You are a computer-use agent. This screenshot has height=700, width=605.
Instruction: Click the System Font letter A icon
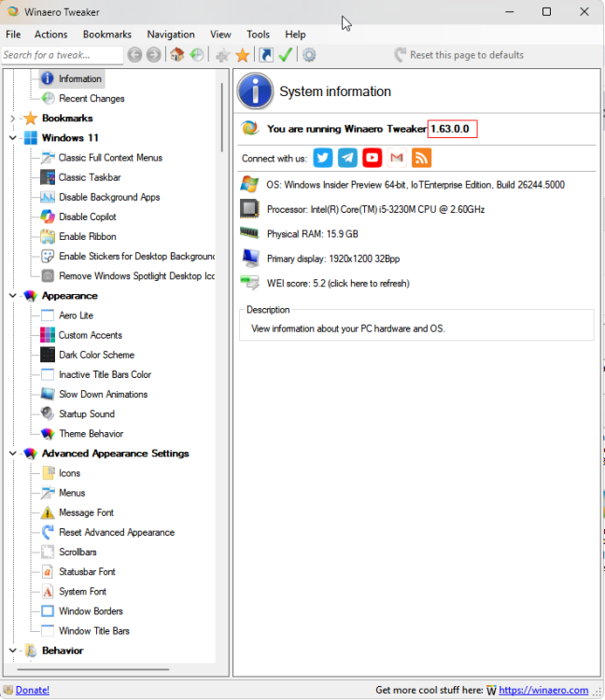point(48,592)
